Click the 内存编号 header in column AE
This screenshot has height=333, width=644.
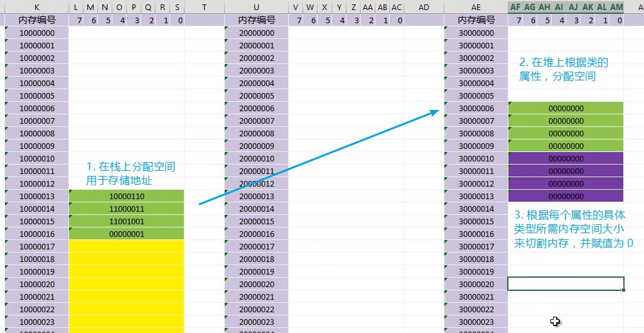[476, 20]
